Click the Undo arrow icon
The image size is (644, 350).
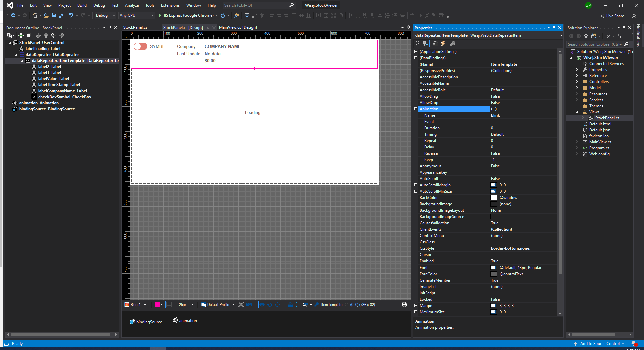(x=71, y=15)
